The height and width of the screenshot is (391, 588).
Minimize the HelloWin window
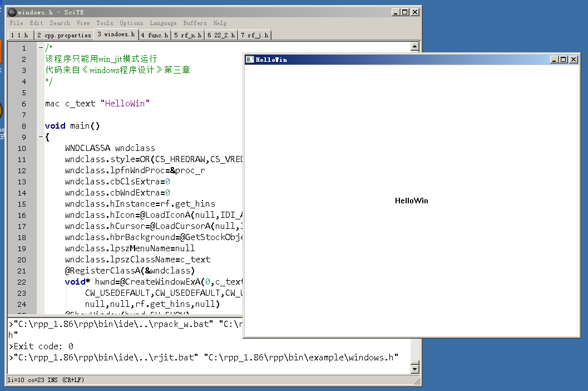click(554, 60)
